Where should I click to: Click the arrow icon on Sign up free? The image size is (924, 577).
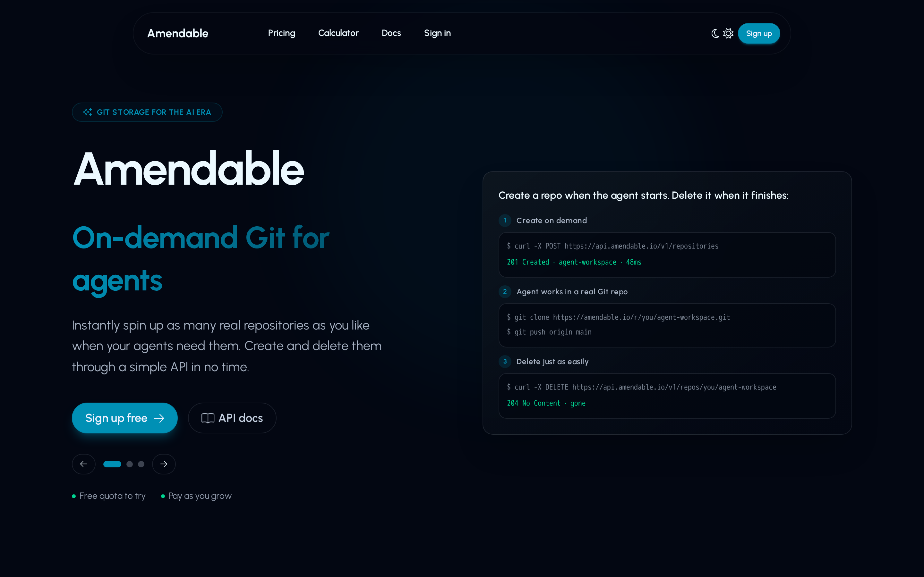point(159,418)
